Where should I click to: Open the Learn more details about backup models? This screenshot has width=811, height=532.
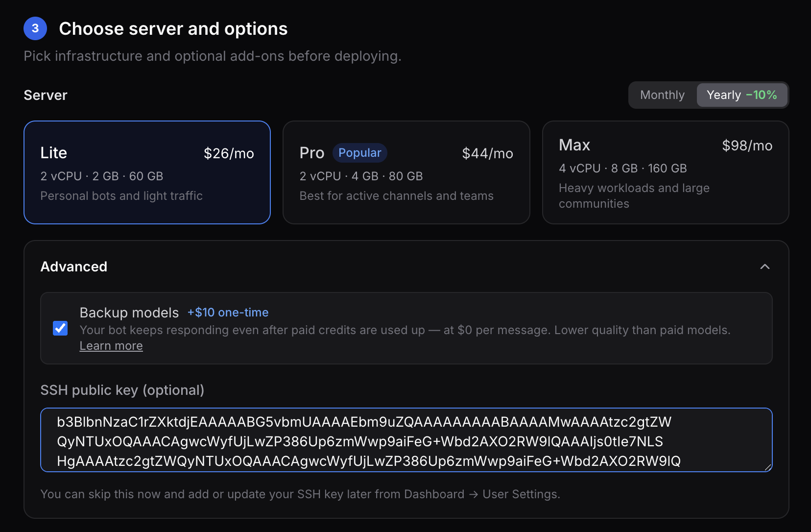111,345
